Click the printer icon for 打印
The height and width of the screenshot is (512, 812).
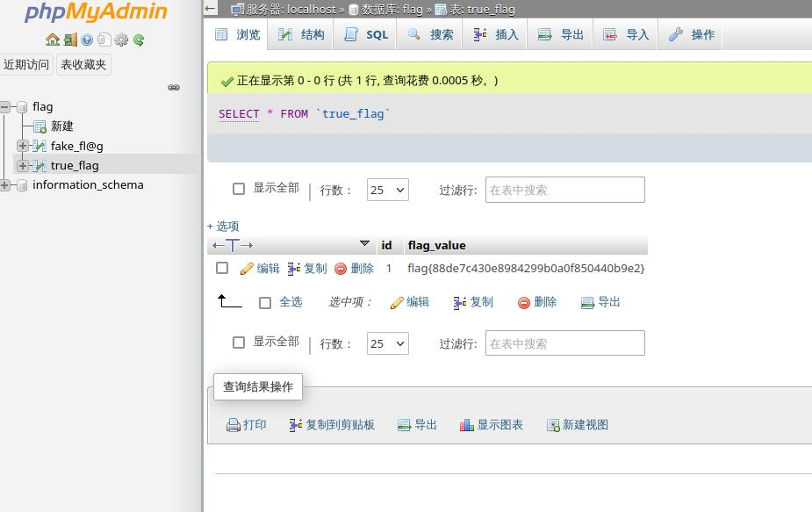pyautogui.click(x=234, y=425)
